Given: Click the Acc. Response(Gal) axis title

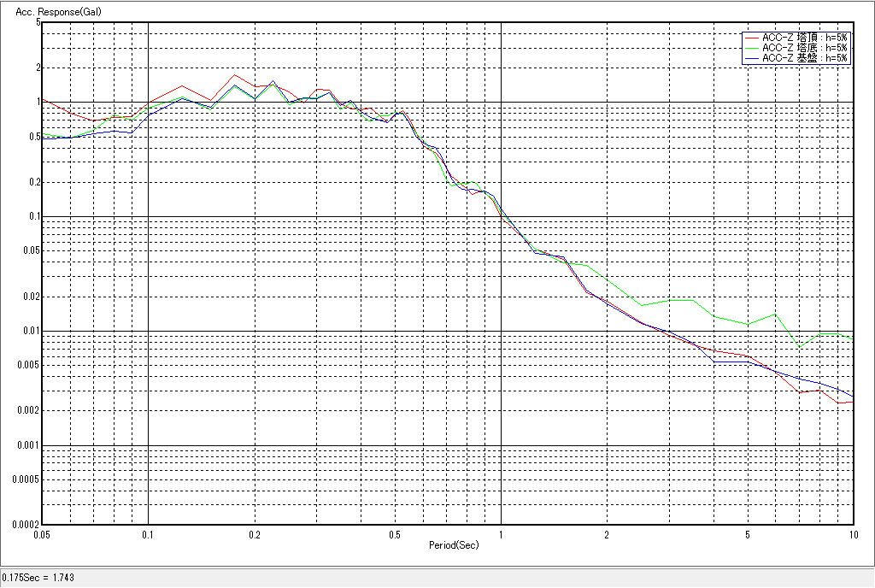Looking at the screenshot, I should (x=53, y=13).
